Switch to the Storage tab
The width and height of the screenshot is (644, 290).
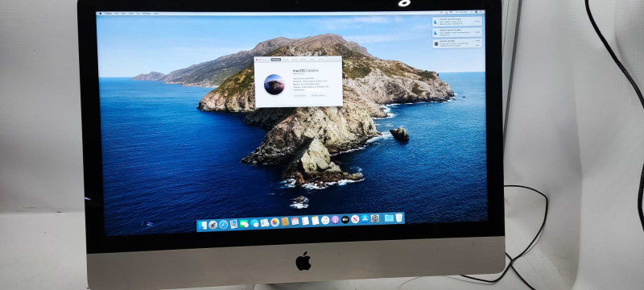point(295,60)
